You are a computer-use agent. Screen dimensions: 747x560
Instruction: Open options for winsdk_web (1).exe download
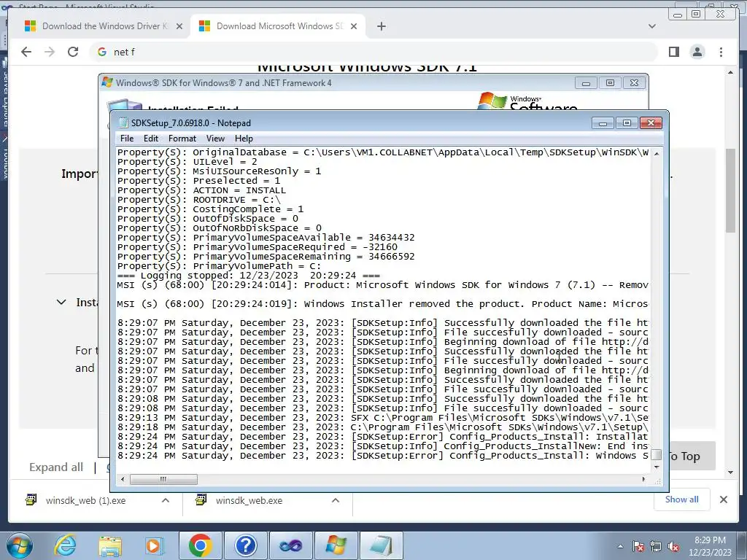click(x=166, y=500)
